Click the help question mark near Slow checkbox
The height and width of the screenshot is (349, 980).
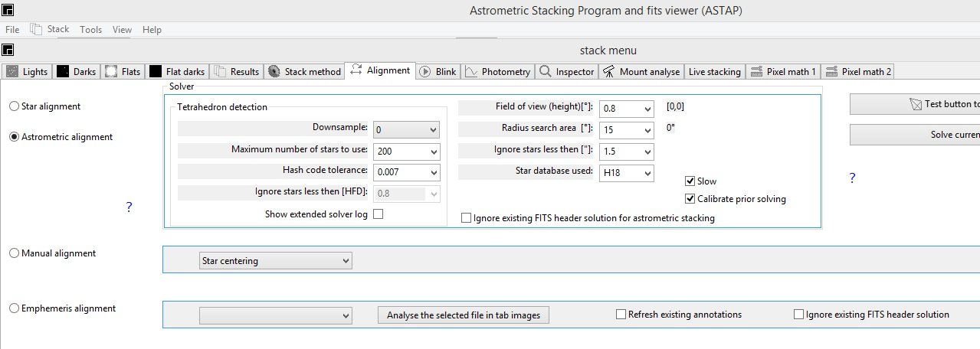coord(852,178)
